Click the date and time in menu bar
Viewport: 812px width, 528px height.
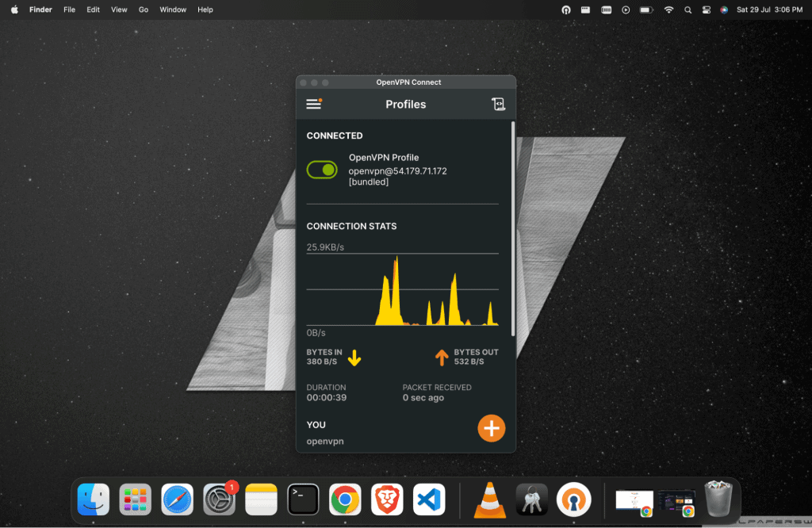(x=769, y=10)
